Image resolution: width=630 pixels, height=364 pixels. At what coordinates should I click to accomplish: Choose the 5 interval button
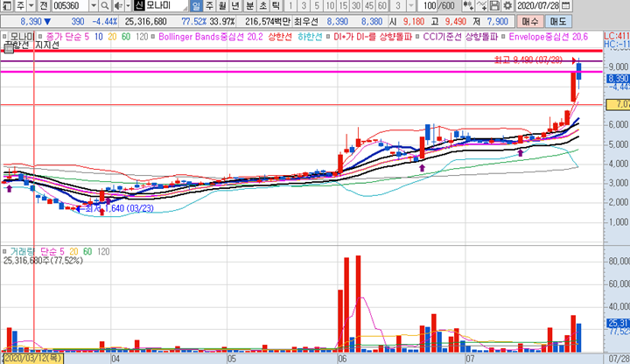pyautogui.click(x=317, y=5)
